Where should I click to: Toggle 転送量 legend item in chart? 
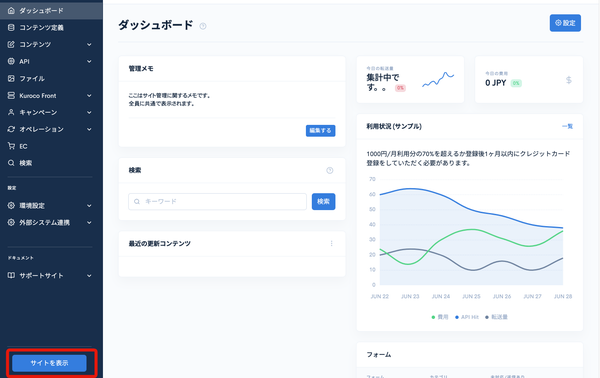pos(496,317)
